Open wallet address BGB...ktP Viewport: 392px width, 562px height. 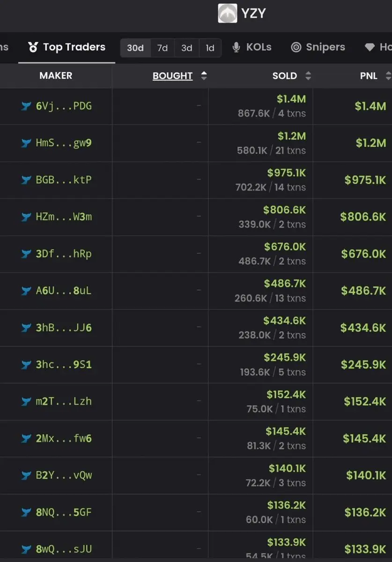(x=64, y=180)
